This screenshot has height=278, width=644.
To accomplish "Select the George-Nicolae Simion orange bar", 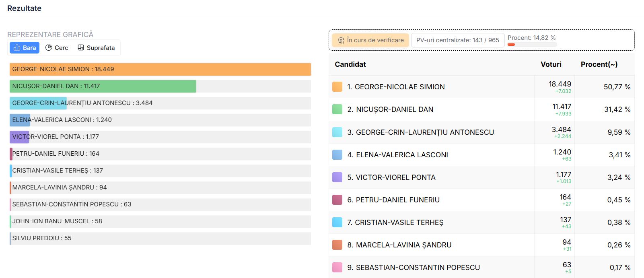I will [x=160, y=69].
